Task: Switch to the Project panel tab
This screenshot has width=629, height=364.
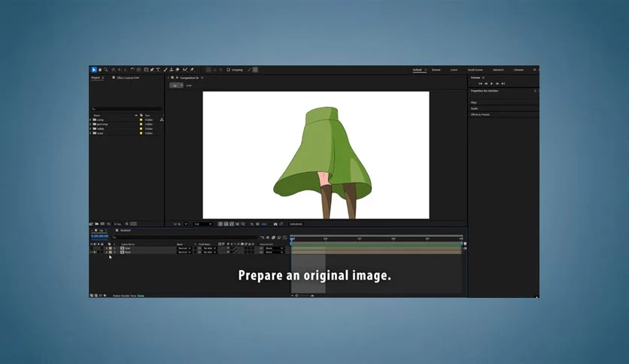Action: click(96, 77)
